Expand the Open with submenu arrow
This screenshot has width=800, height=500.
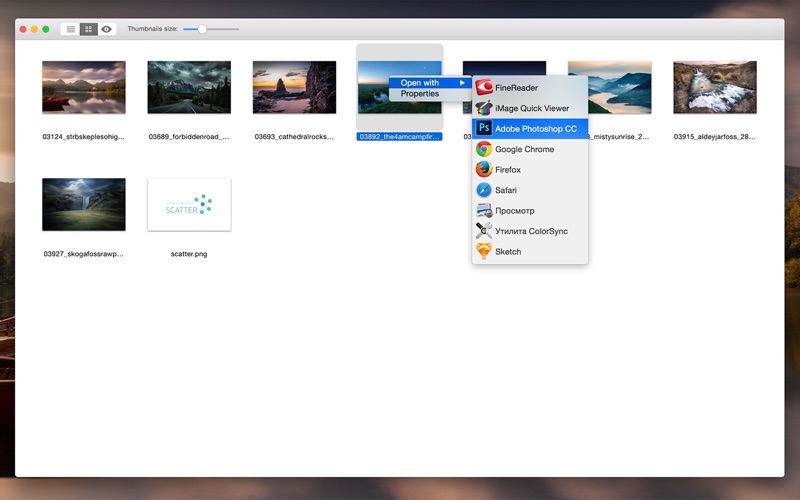pyautogui.click(x=462, y=83)
